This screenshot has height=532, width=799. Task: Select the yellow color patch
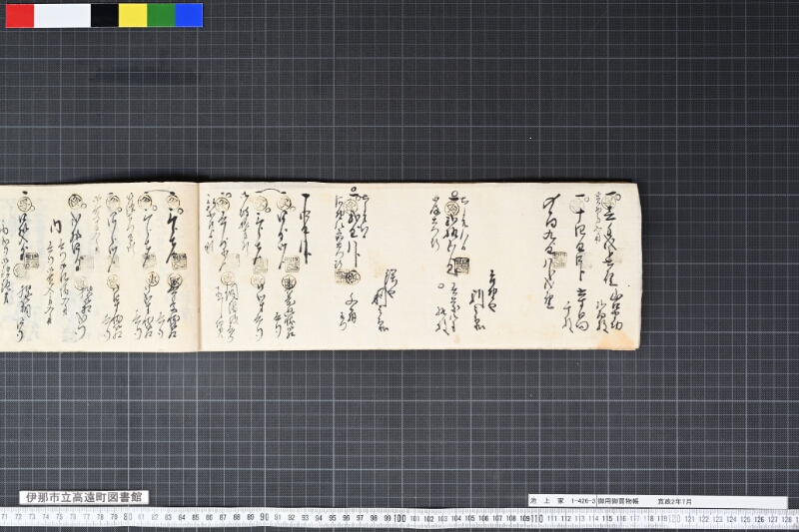coord(133,15)
